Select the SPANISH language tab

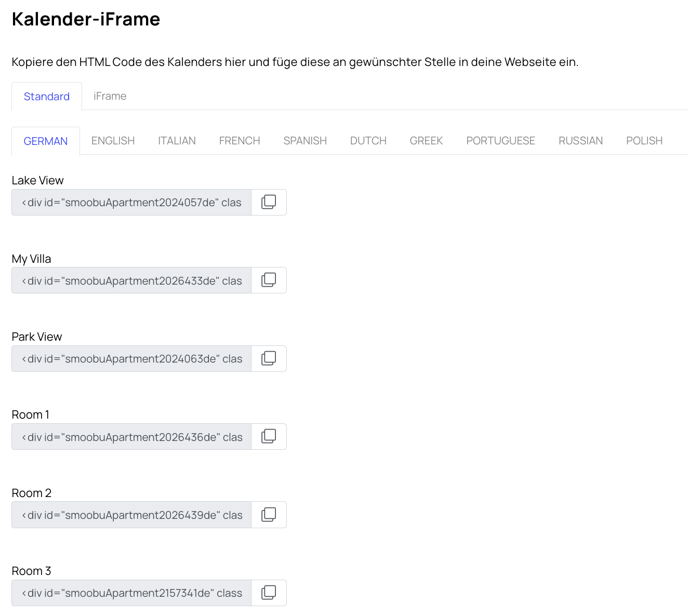pos(305,141)
